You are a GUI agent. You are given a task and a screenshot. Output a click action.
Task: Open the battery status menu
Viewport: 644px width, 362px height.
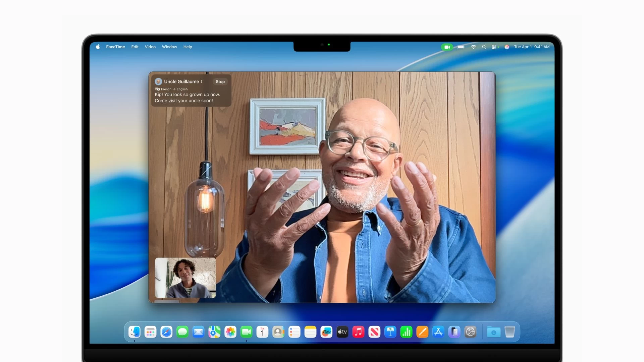click(461, 47)
